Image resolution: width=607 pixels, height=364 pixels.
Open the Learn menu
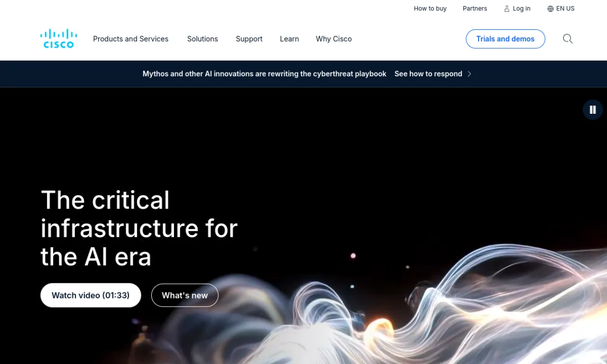click(289, 39)
